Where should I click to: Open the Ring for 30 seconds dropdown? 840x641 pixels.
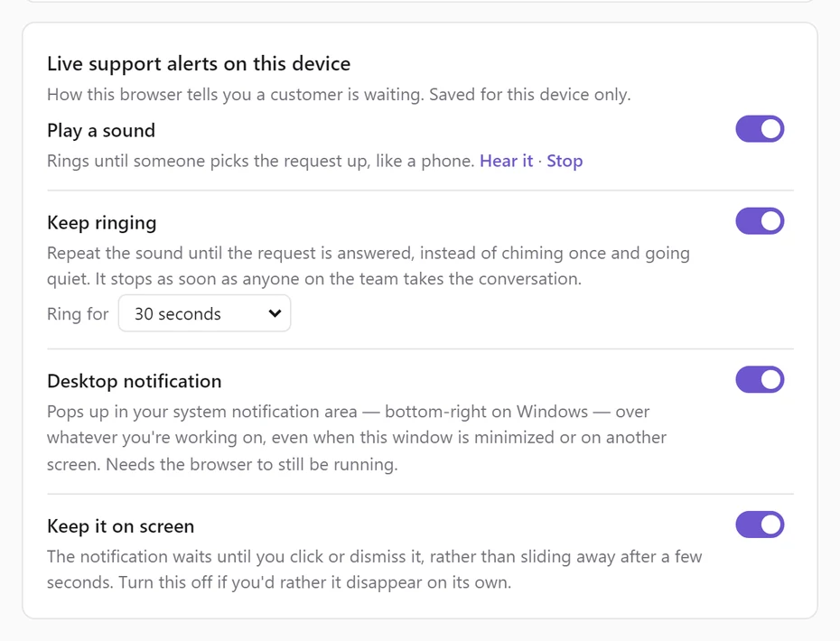pos(205,313)
